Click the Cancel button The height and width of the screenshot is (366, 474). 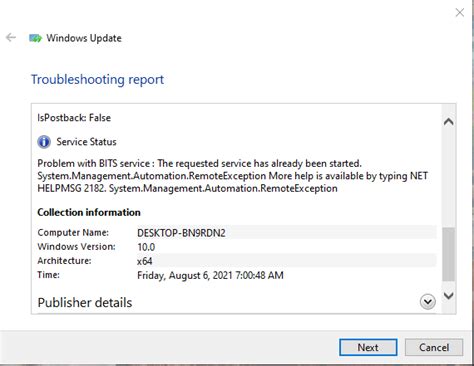pyautogui.click(x=434, y=347)
